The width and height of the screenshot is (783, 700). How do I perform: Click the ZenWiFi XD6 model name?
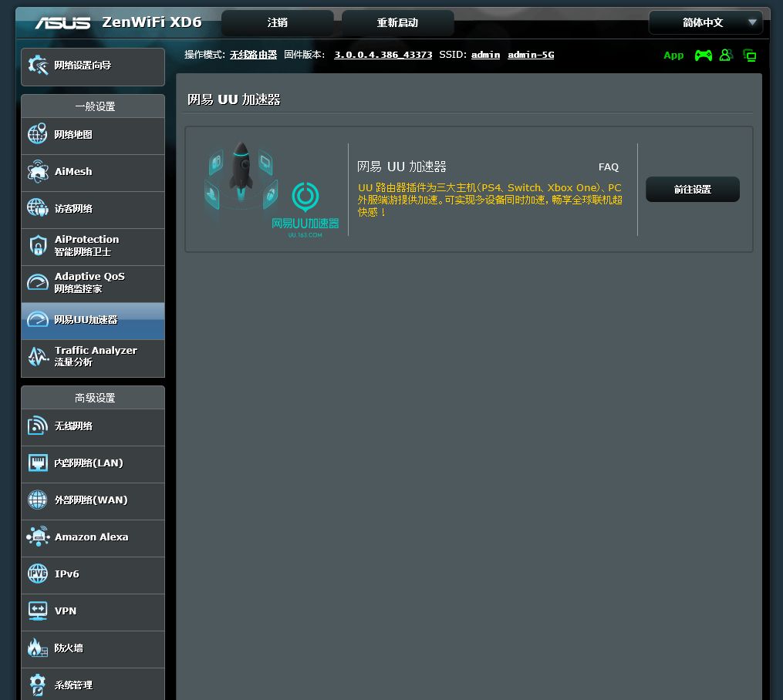(x=152, y=22)
